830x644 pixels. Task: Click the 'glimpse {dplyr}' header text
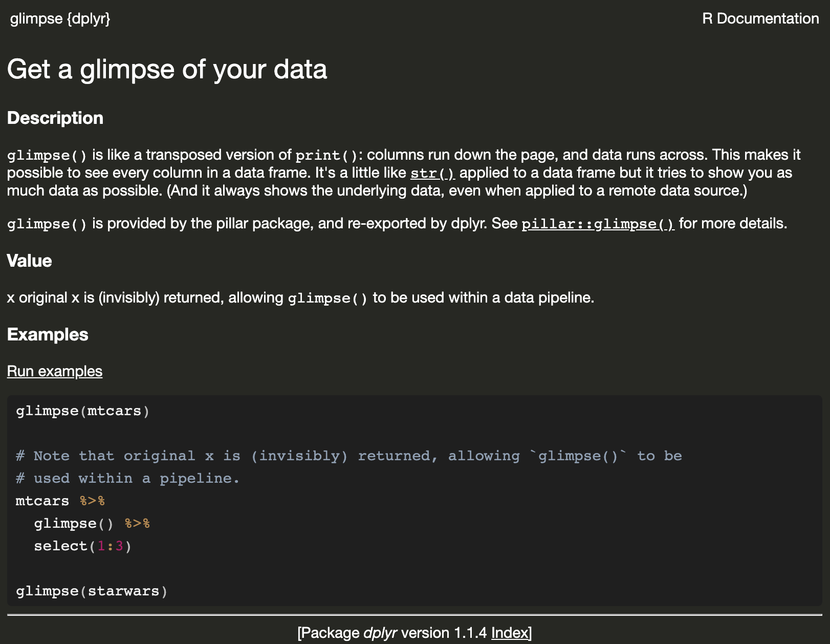60,19
